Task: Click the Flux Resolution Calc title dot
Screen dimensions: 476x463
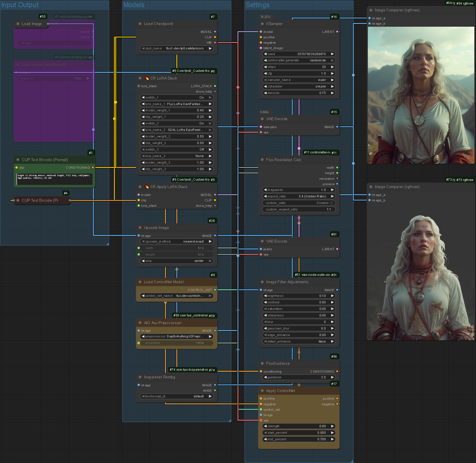Action: pos(262,160)
